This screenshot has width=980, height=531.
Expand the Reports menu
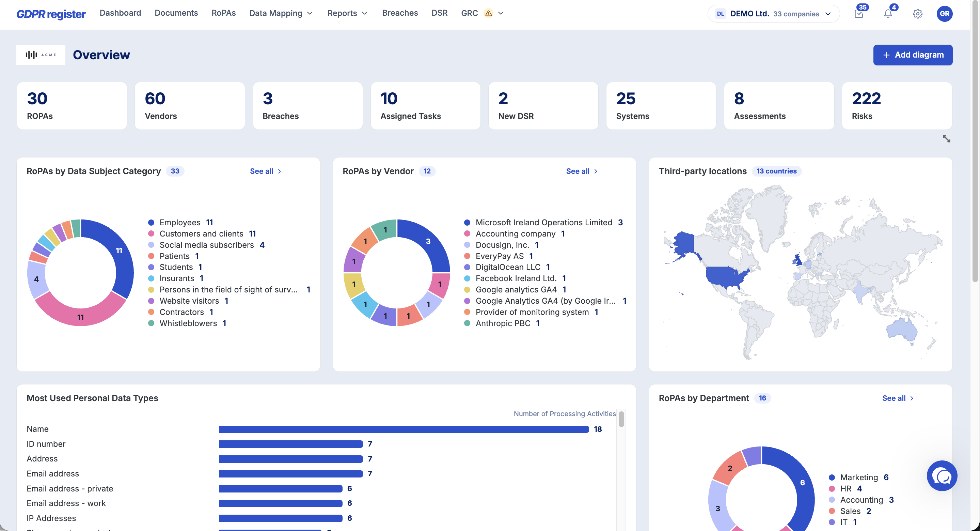pos(347,13)
